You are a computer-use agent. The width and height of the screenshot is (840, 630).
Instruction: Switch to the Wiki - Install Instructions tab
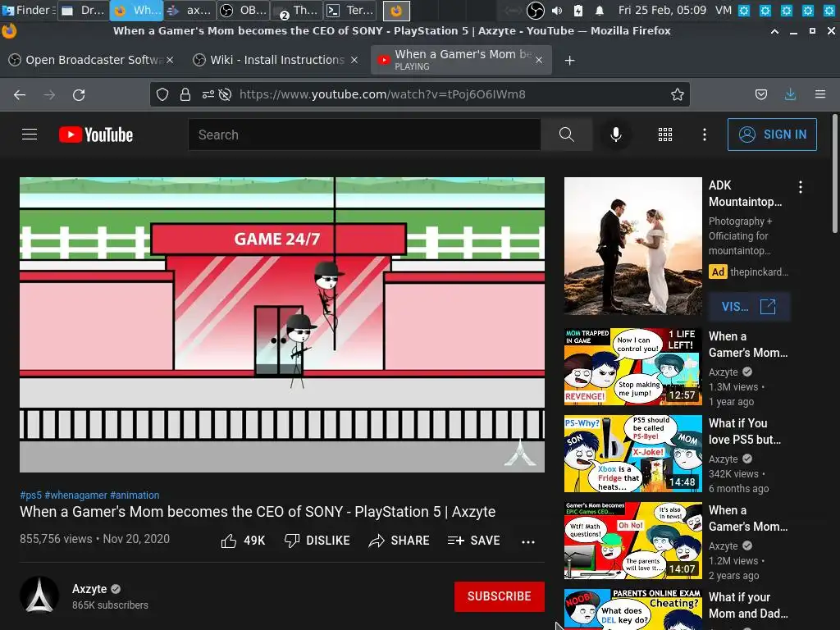(x=276, y=60)
